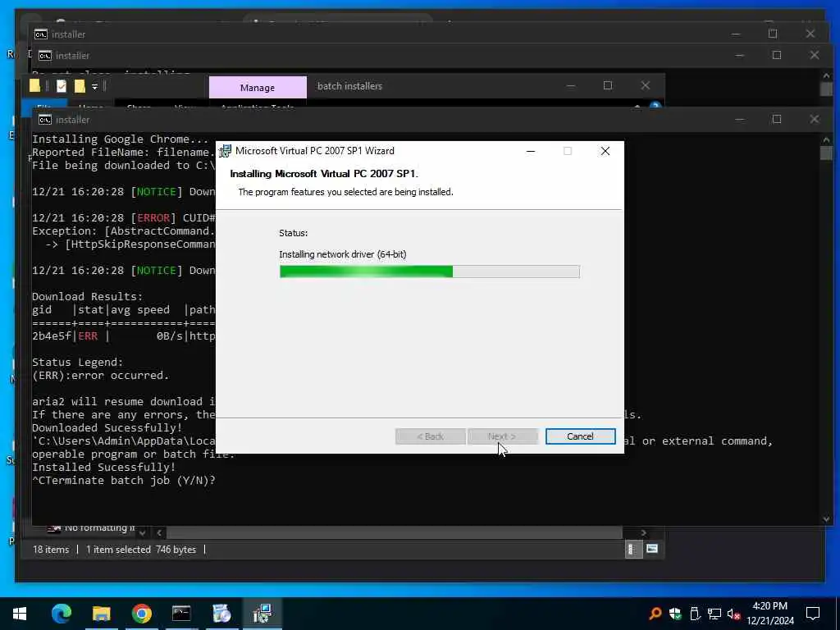This screenshot has width=840, height=630.
Task: Open the Manage tab in batch installers window
Action: coord(258,87)
